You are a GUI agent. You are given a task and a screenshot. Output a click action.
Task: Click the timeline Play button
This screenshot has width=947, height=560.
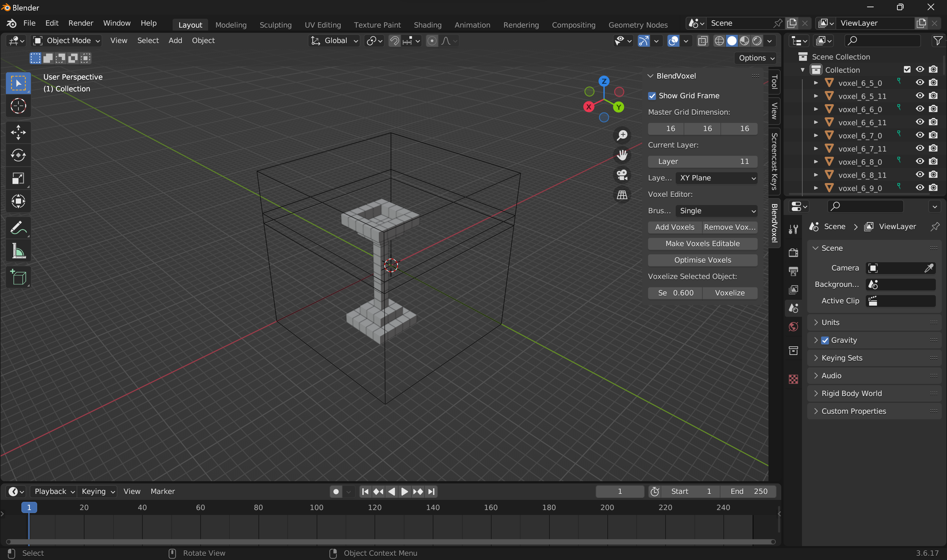pyautogui.click(x=404, y=492)
